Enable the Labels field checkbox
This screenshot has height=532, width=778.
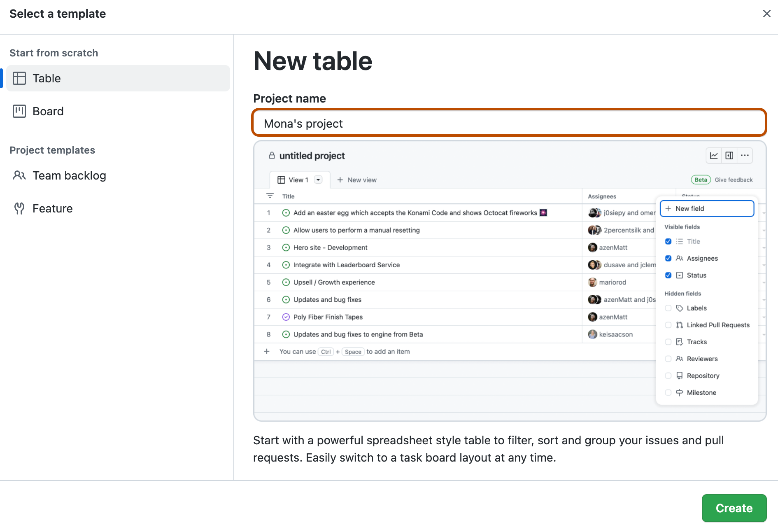pyautogui.click(x=668, y=308)
